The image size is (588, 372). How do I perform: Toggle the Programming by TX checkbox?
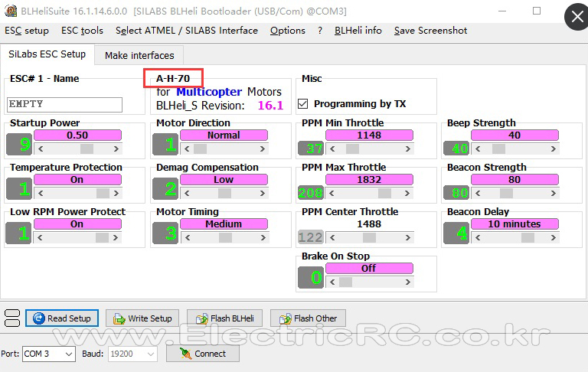[x=302, y=103]
